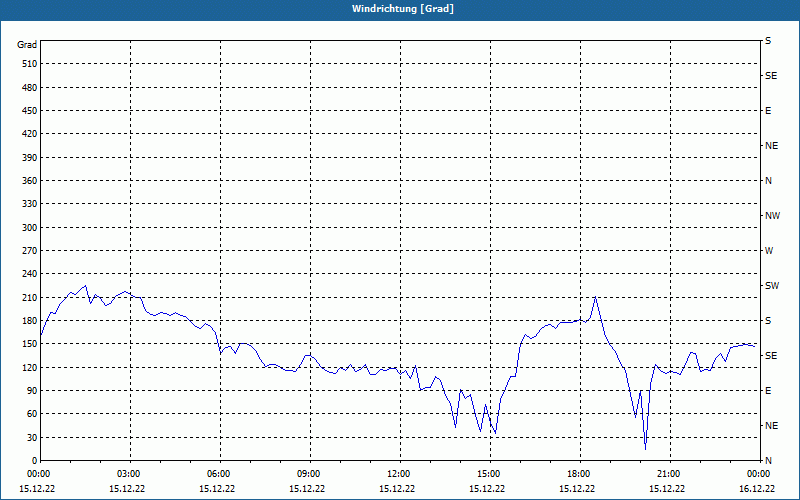Click the W compass label on the right axis
The image size is (800, 500).
pos(769,251)
